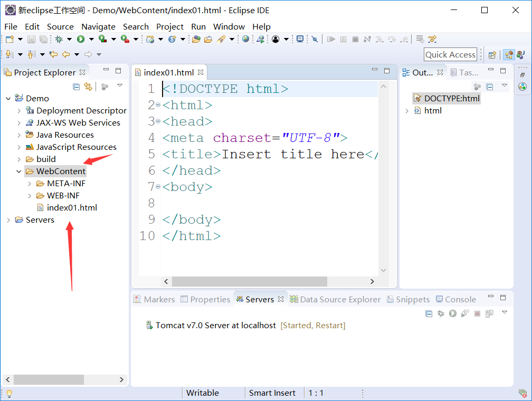Click the tip of the day lightbulb icon

click(9, 394)
